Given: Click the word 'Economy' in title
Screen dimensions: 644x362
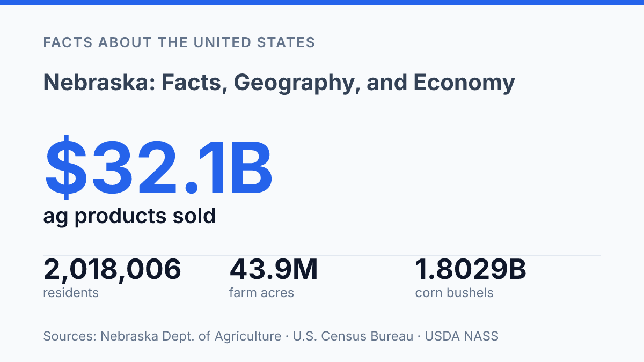Looking at the screenshot, I should [464, 83].
